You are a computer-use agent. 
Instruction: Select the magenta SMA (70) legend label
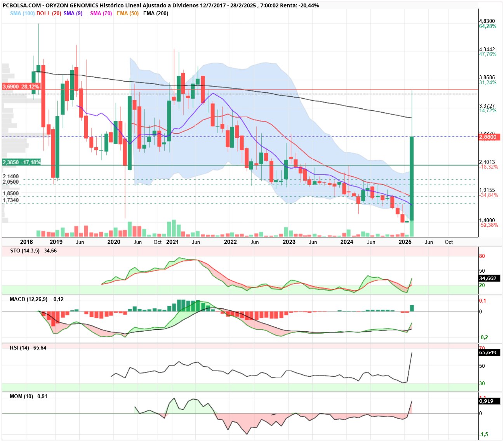click(x=101, y=13)
